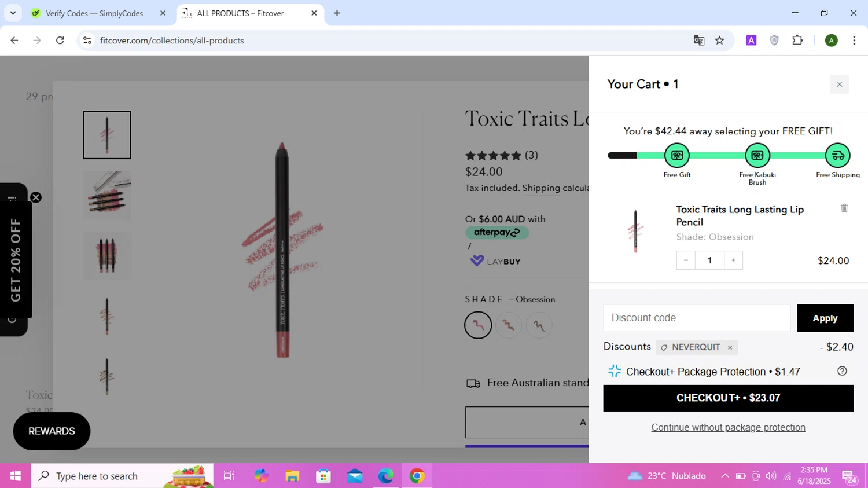Go back to previous page
Viewport: 868px width, 488px height.
click(x=14, y=41)
